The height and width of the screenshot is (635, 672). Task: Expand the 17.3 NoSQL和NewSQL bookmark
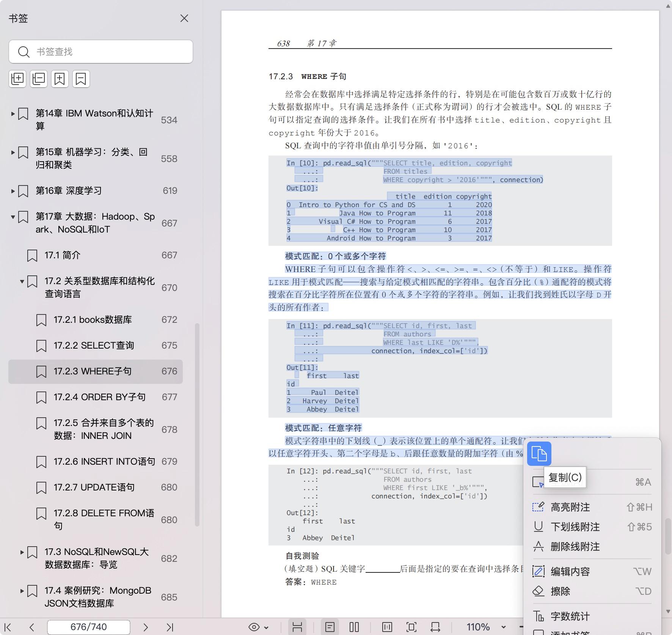[22, 552]
